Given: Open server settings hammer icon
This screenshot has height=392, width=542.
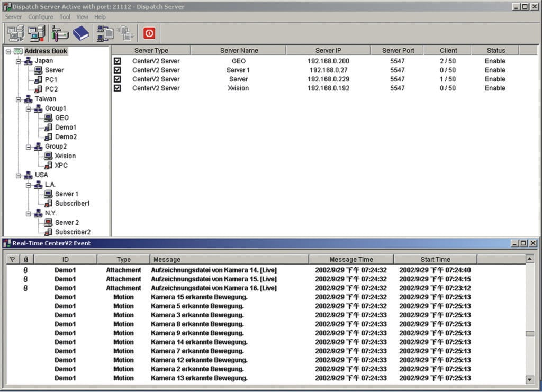Looking at the screenshot, I should 60,33.
